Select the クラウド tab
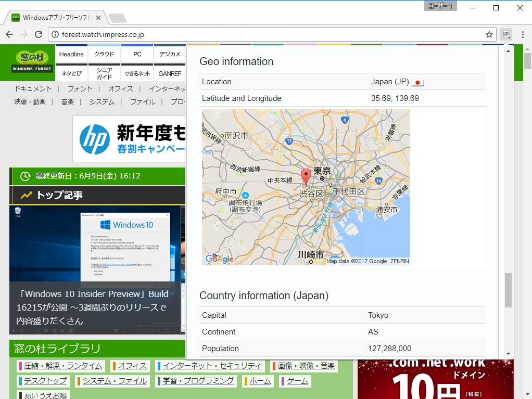Screen dimensions: 532x399 coord(104,54)
